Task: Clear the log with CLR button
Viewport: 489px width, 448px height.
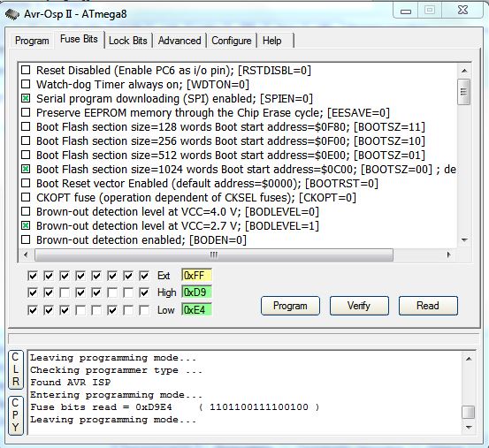Action: (16, 369)
